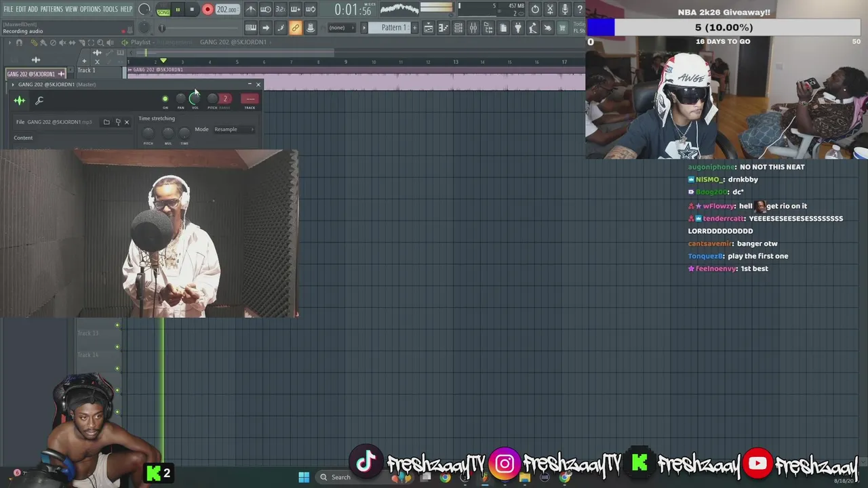Toggle the highlighted multilink to controllers icon
The width and height of the screenshot is (868, 488).
click(x=296, y=28)
